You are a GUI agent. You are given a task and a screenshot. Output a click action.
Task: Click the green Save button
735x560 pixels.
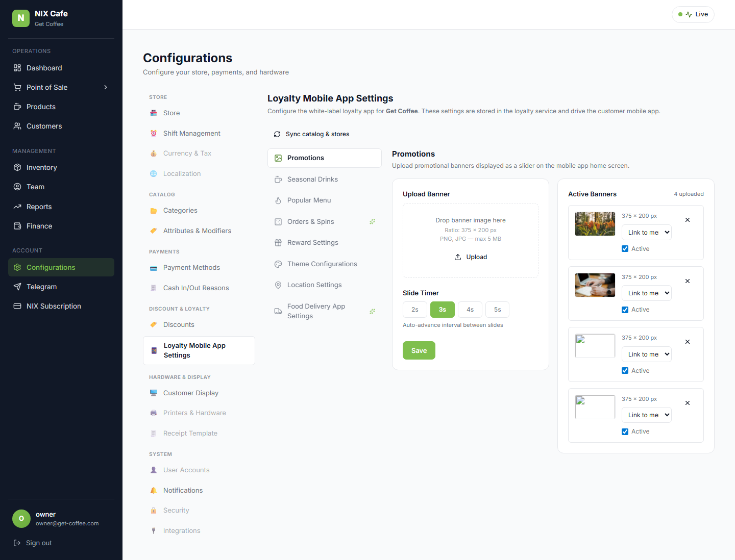pyautogui.click(x=419, y=350)
